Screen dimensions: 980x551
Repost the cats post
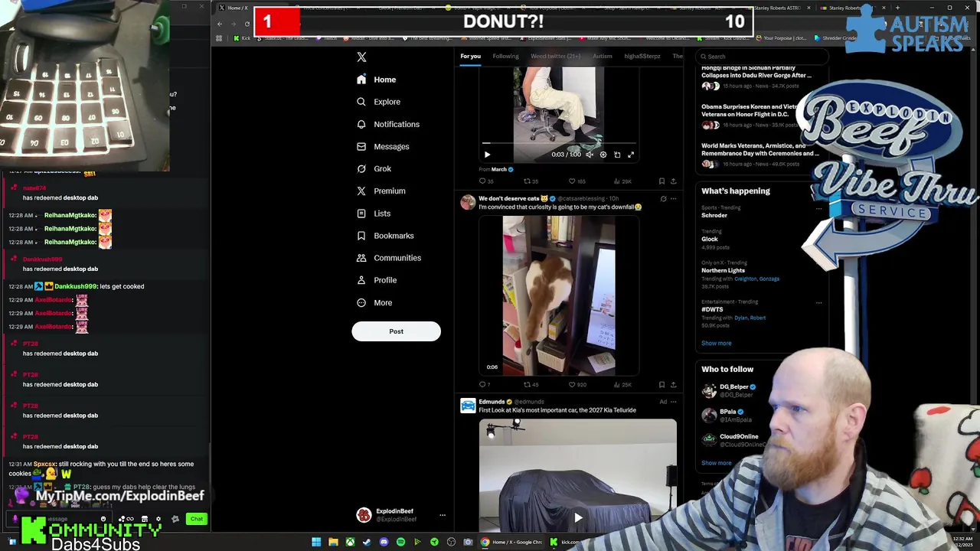pos(530,385)
